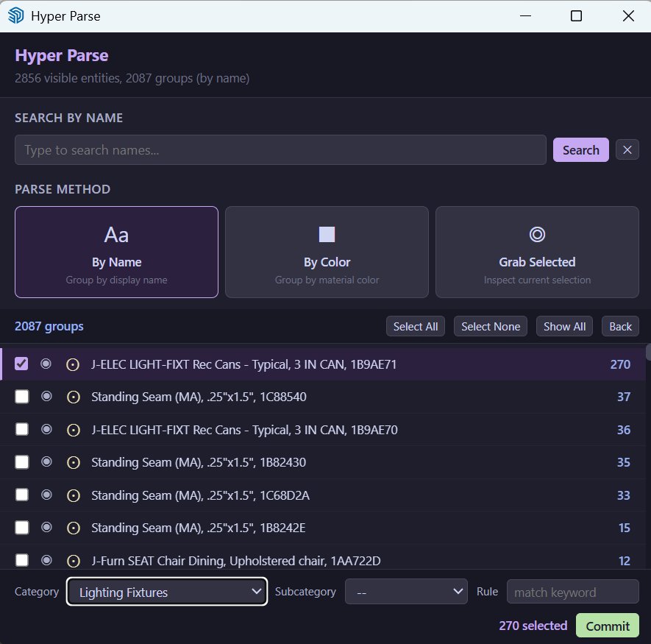Viewport: 651px width, 644px height.
Task: Check the Standing Seam 1B8242E checkbox
Action: click(21, 527)
